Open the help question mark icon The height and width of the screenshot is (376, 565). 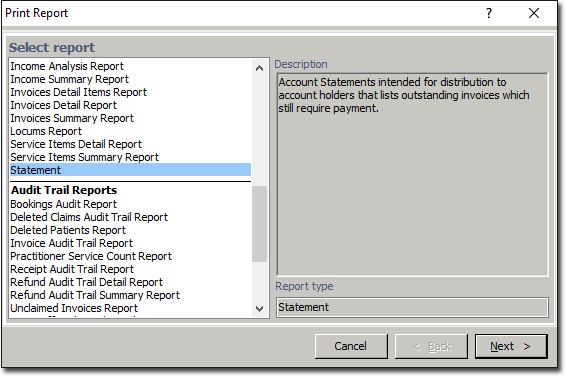pos(489,13)
